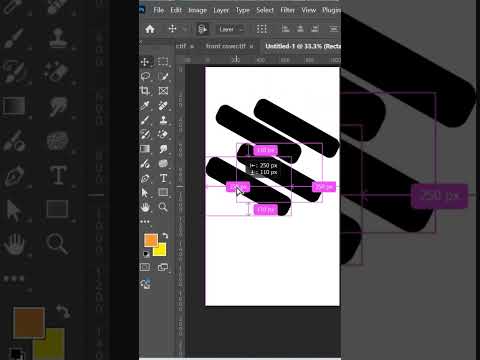Select the Horizontal Type tool
The width and height of the screenshot is (480, 360).
tap(163, 178)
